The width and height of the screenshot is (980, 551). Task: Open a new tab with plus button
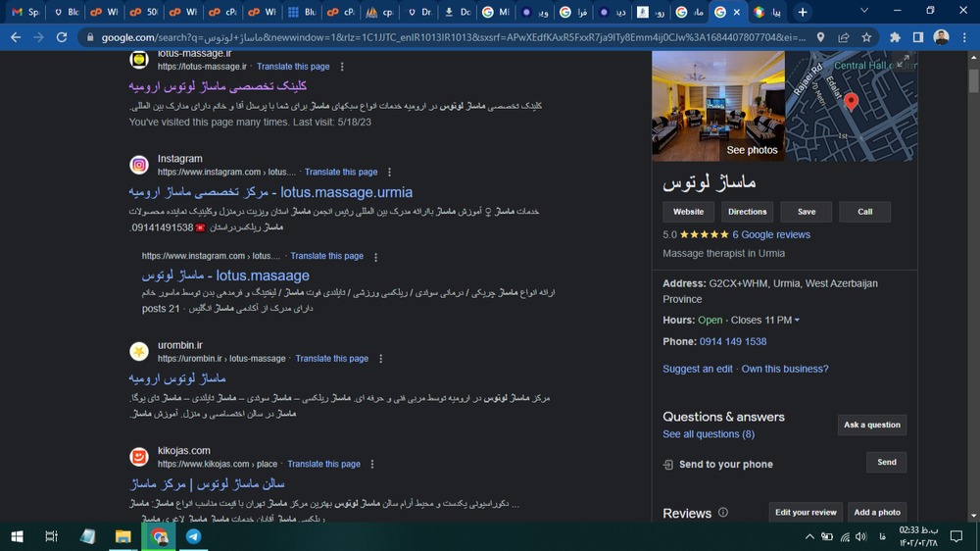tap(803, 12)
